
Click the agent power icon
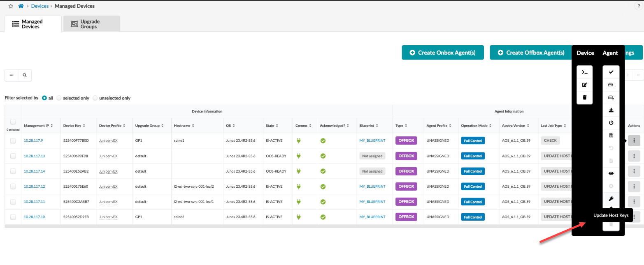click(611, 123)
